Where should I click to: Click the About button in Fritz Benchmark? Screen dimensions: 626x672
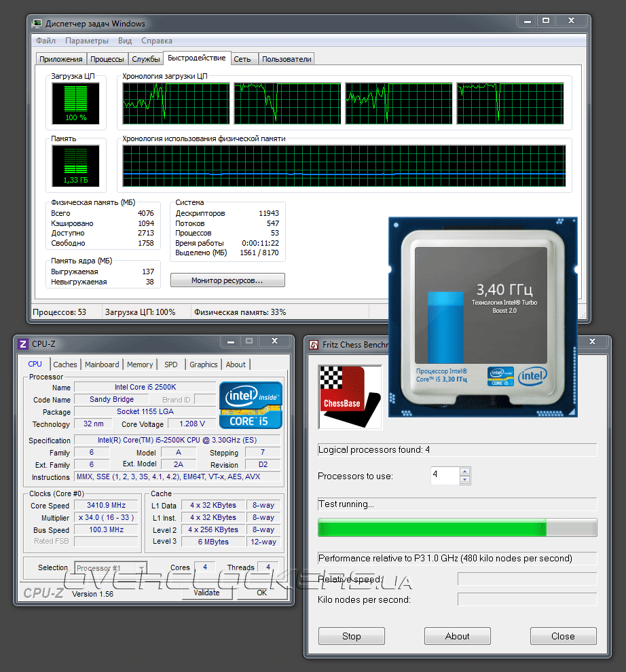click(x=458, y=636)
